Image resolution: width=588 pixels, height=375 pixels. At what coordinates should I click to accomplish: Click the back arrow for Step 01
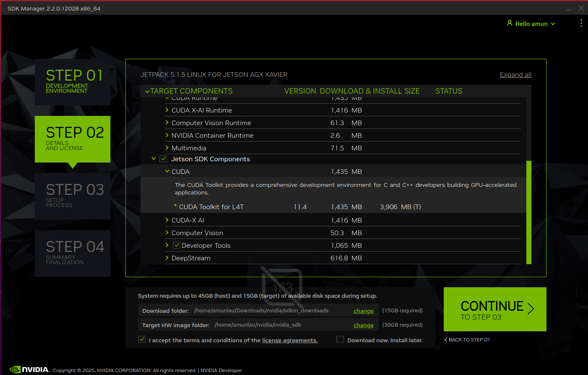click(446, 340)
